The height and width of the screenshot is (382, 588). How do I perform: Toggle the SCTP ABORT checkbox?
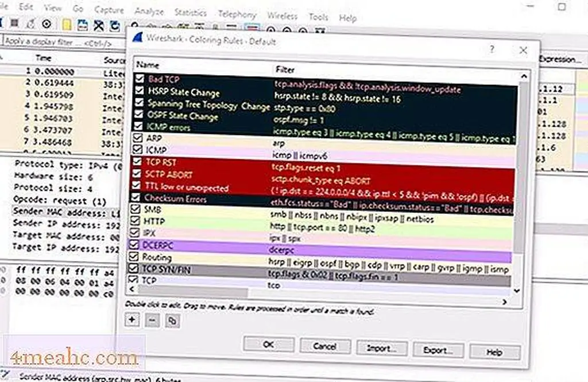tap(137, 173)
